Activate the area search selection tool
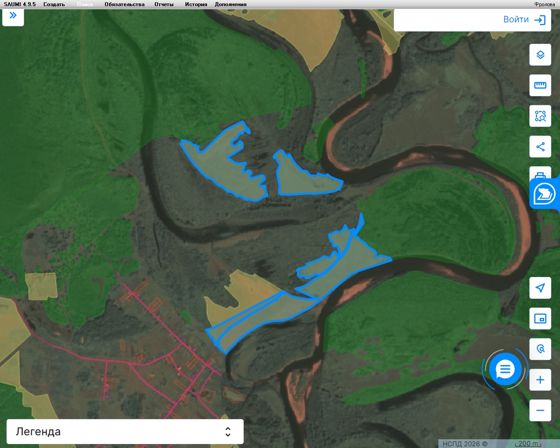Screen dimensions: 560x448 pos(540,116)
